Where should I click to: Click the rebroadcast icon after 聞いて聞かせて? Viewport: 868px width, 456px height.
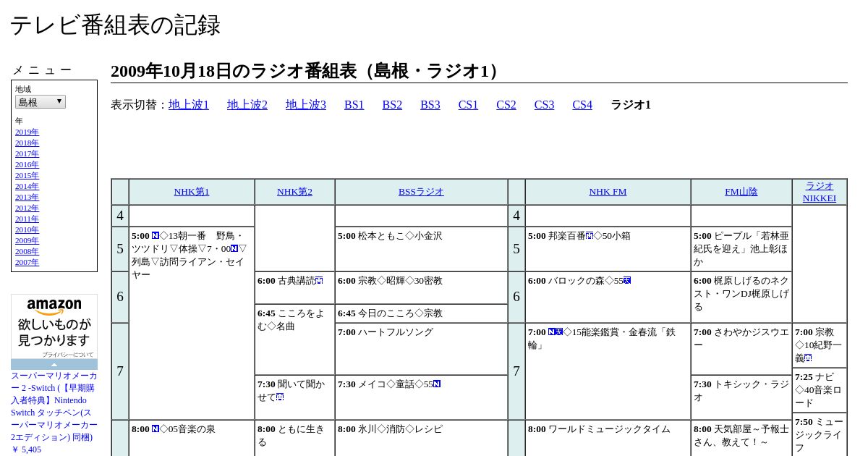coord(280,397)
